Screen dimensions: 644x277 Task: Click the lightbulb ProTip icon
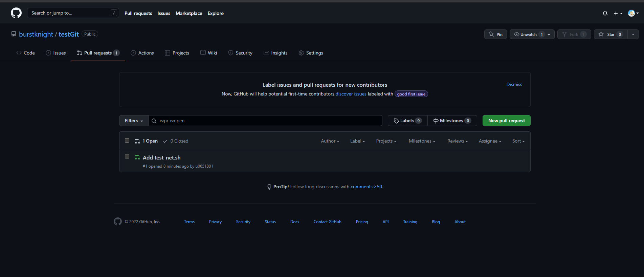tap(269, 187)
